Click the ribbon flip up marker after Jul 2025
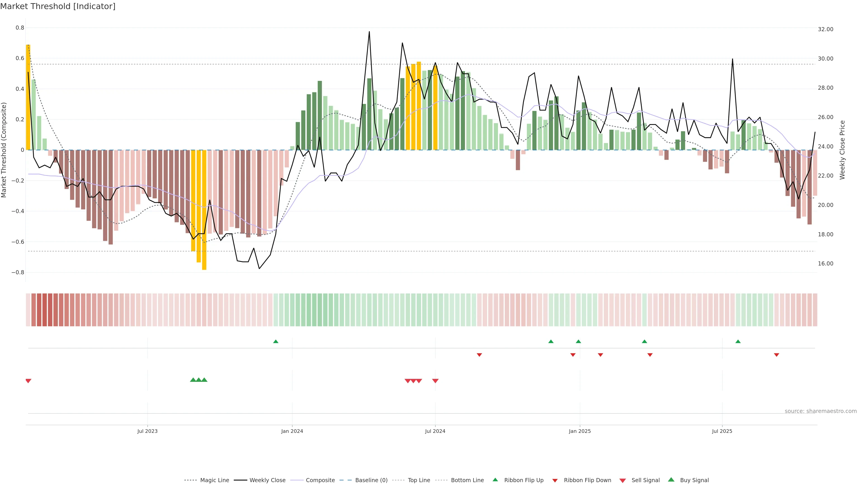The width and height of the screenshot is (868, 488). pyautogui.click(x=738, y=342)
